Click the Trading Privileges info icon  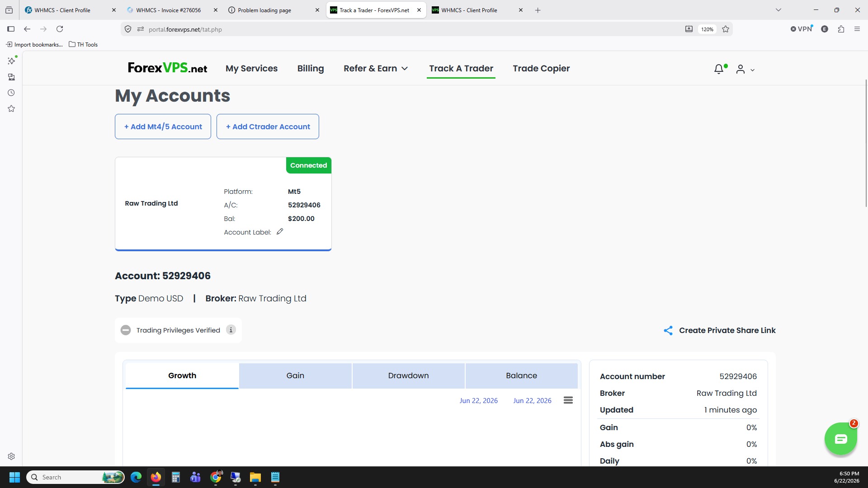(231, 330)
